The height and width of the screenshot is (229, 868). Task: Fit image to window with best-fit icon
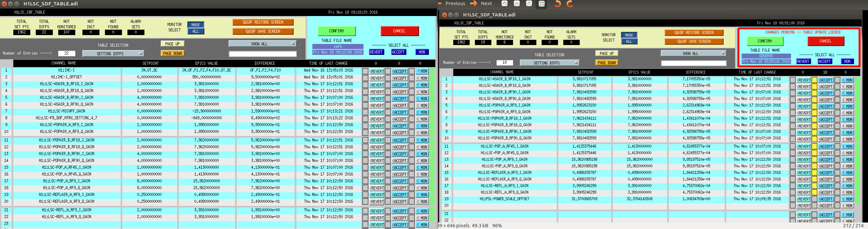[x=542, y=4]
